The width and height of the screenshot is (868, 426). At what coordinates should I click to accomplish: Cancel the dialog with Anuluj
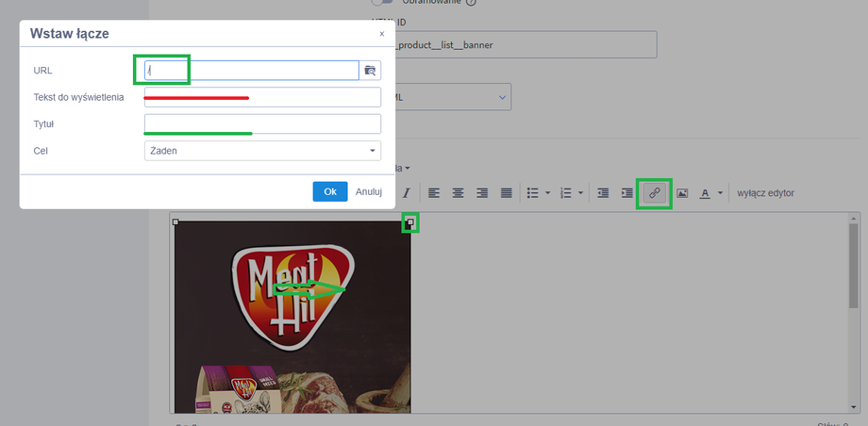[x=369, y=191]
